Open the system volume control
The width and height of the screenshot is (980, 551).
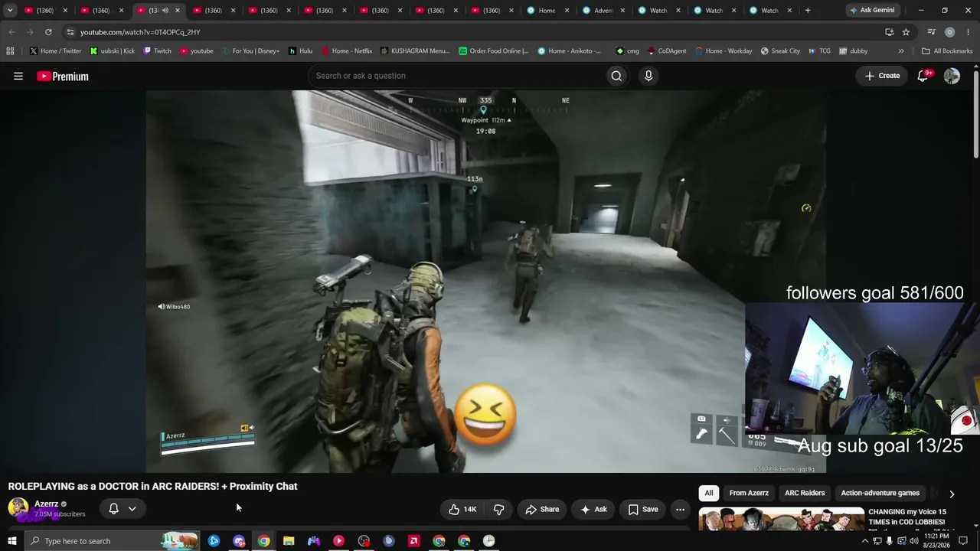pyautogui.click(x=913, y=541)
